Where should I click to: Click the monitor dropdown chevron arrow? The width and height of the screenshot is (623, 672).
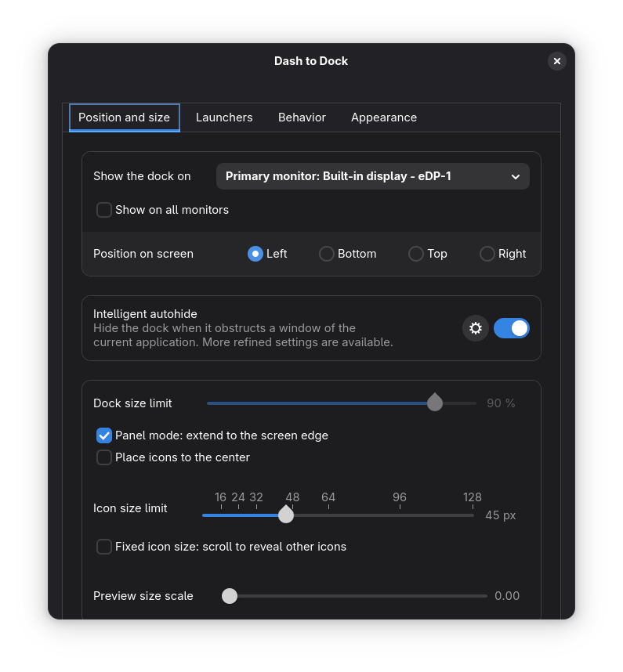(x=516, y=177)
